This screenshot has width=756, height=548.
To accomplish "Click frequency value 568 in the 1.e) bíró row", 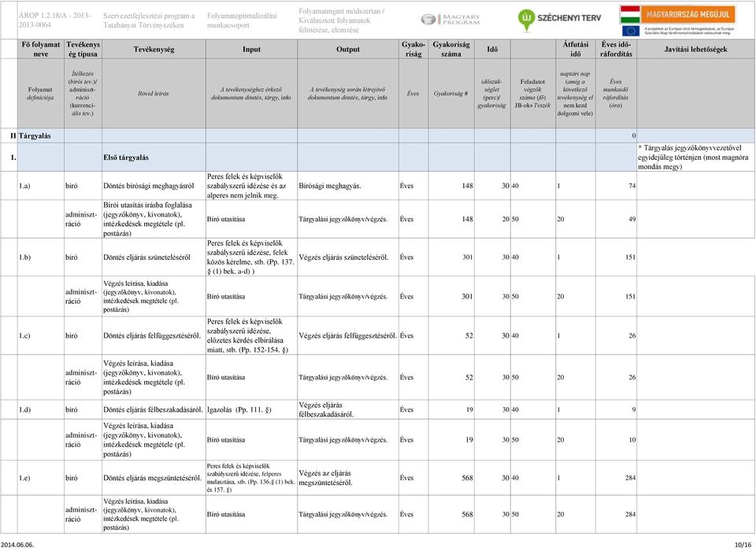I will point(467,478).
